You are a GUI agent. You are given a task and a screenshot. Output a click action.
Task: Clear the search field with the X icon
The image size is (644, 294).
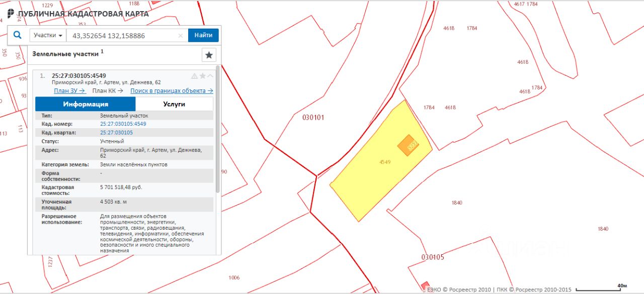coord(181,36)
